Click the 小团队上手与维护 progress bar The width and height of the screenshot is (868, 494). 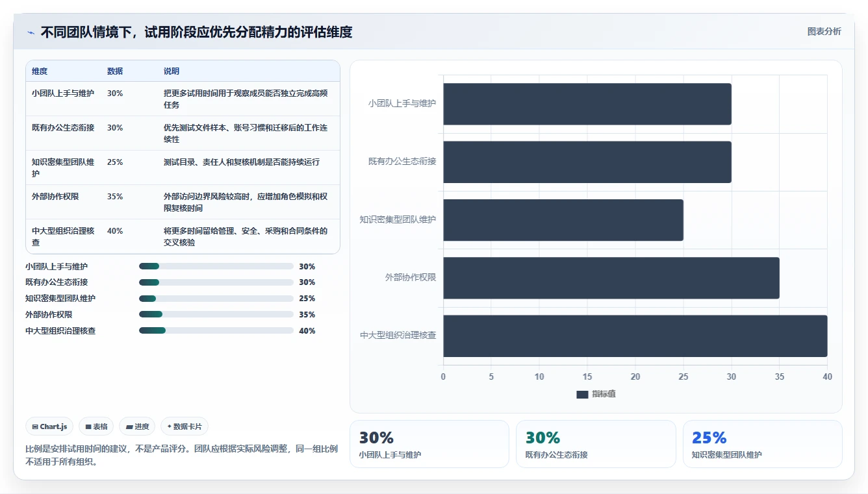[x=216, y=266]
